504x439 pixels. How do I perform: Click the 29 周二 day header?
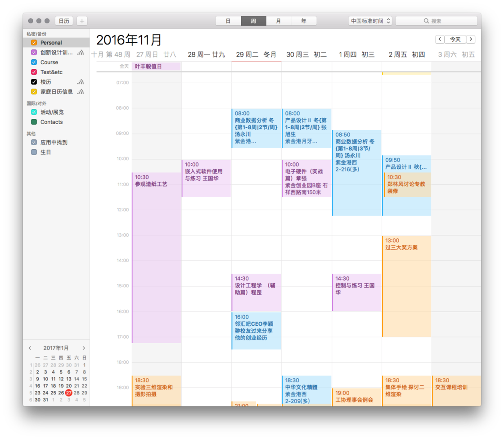coord(256,54)
